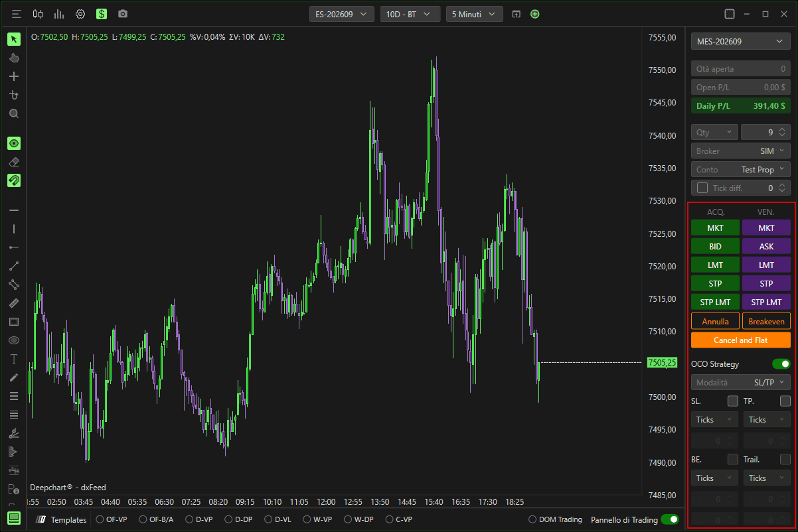Click the Annulla button
Screen dimensions: 798x532
(x=715, y=321)
